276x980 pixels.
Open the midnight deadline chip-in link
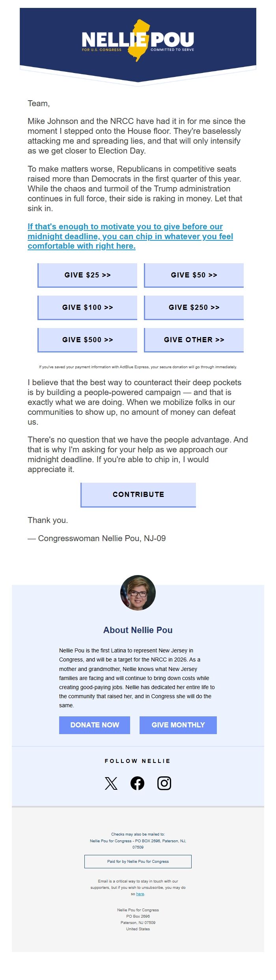coord(130,236)
